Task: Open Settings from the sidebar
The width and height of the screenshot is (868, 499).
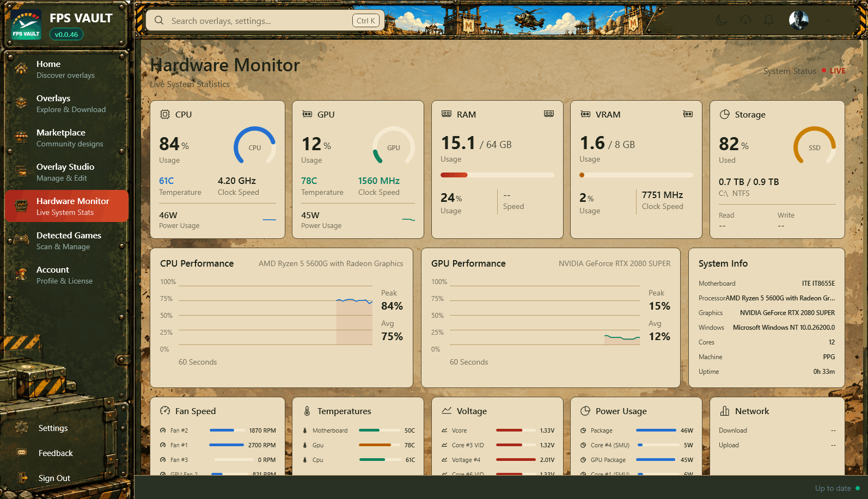Action: (53, 428)
